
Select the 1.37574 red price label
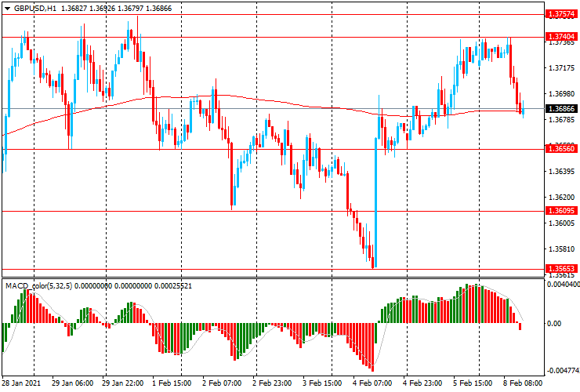562,14
